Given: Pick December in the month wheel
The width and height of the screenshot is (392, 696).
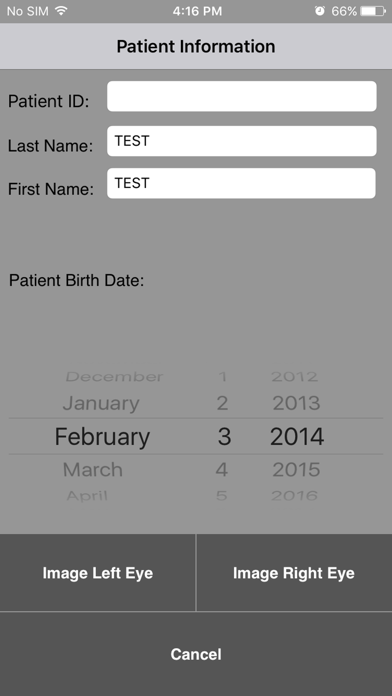Looking at the screenshot, I should coord(115,377).
